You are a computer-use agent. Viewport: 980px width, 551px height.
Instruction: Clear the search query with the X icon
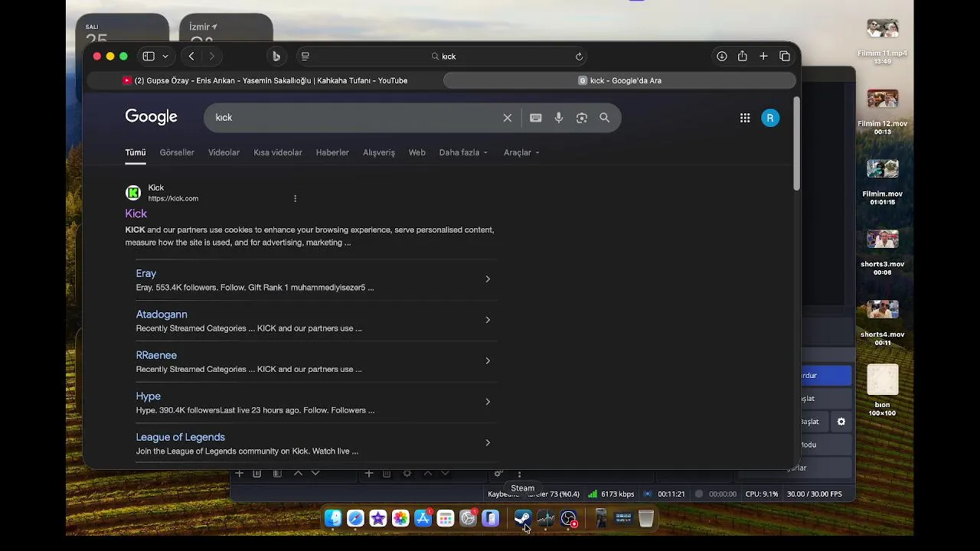click(x=507, y=118)
